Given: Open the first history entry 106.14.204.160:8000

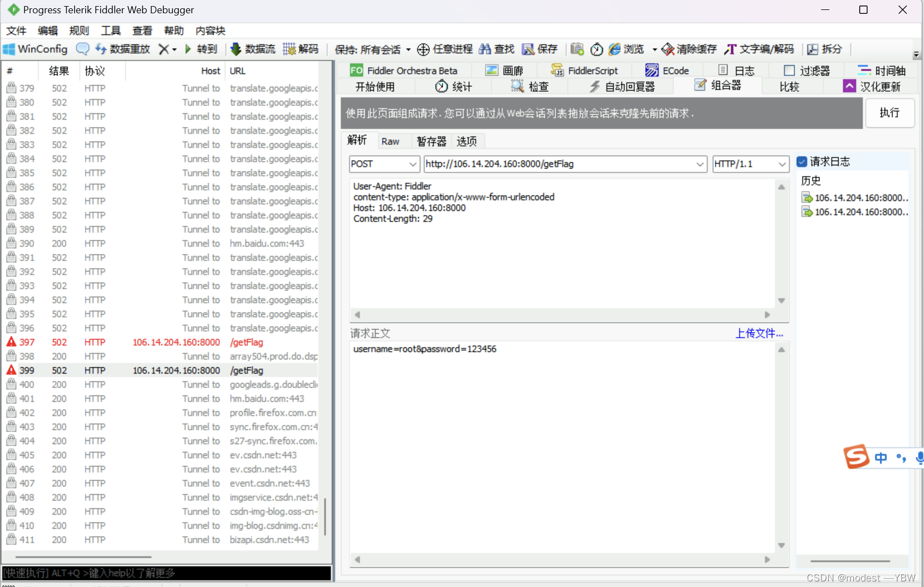Looking at the screenshot, I should (855, 198).
